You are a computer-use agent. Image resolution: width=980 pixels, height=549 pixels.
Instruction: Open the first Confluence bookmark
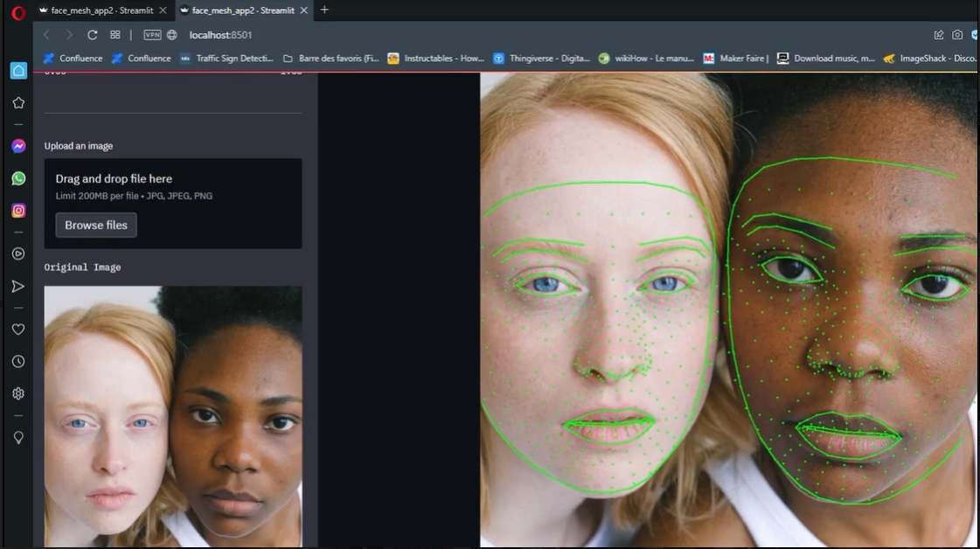(x=73, y=59)
